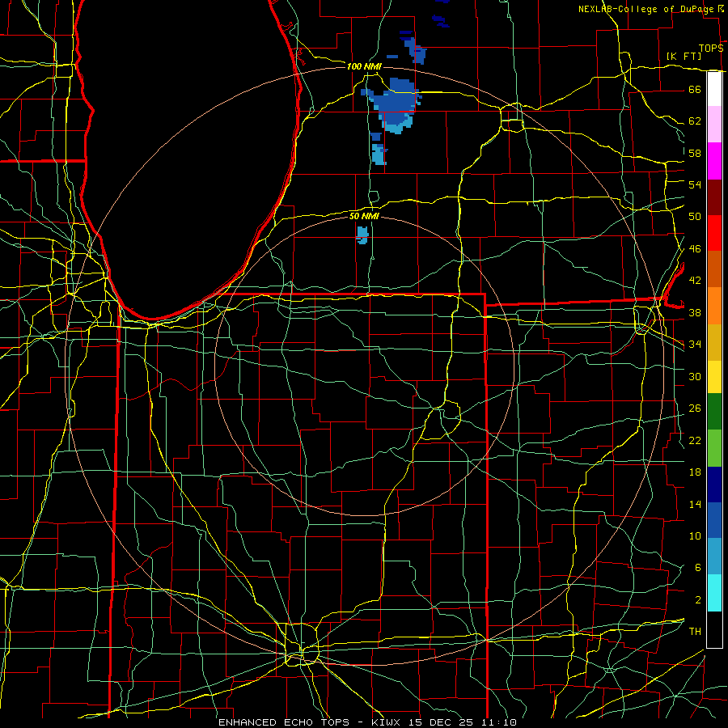Click the 54 legend value label
This screenshot has height=728, width=728.
pos(695,184)
